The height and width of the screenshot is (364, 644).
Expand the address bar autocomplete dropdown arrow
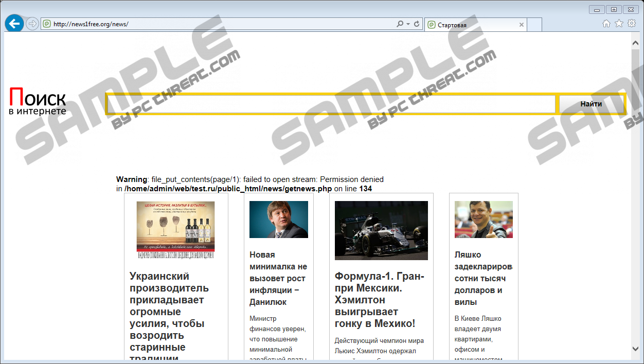click(408, 24)
